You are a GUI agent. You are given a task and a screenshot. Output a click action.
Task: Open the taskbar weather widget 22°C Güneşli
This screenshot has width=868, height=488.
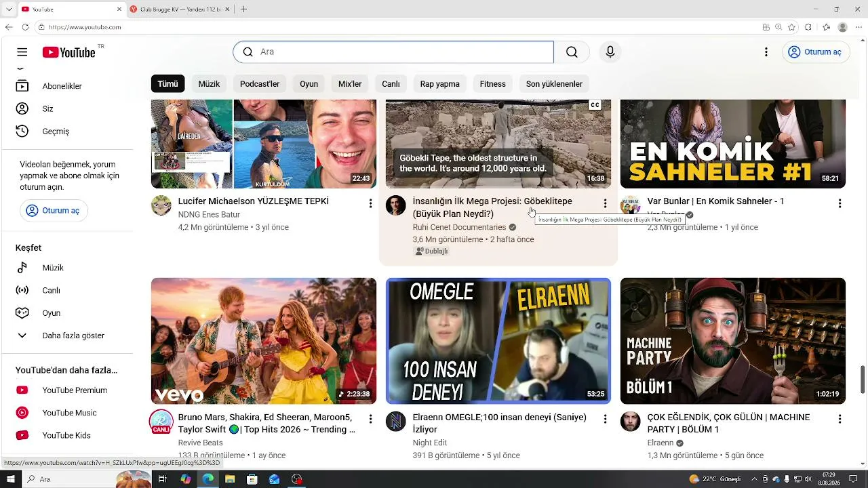click(x=715, y=479)
